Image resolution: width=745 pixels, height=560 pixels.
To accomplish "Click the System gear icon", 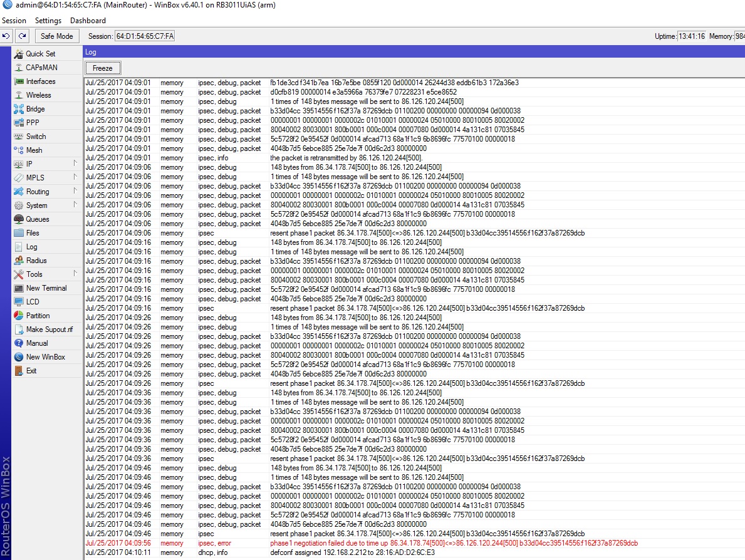I will click(19, 205).
